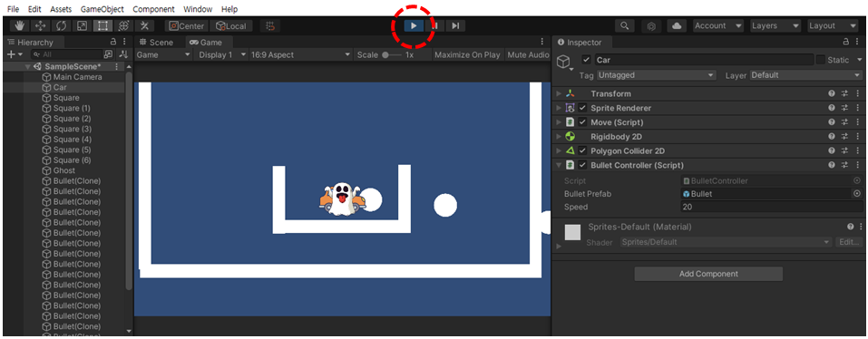Viewport: 868px width, 339px height.
Task: Open the cloud services icon
Action: pyautogui.click(x=677, y=26)
